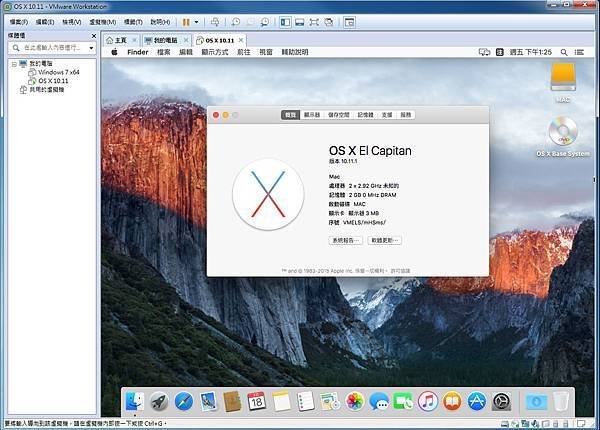Screen dimensions: 600x430
Task: Open the Notification Center menu bar icon
Action: click(579, 52)
